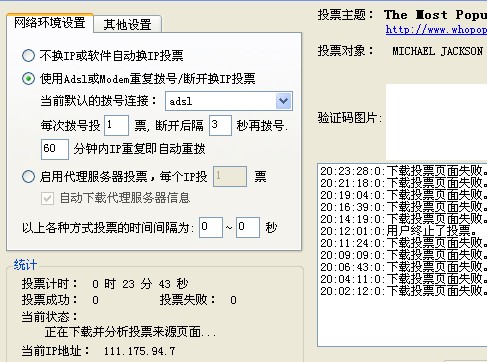The width and height of the screenshot is (487, 362).
Task: Click the 投票成功 count value
Action: point(95,300)
